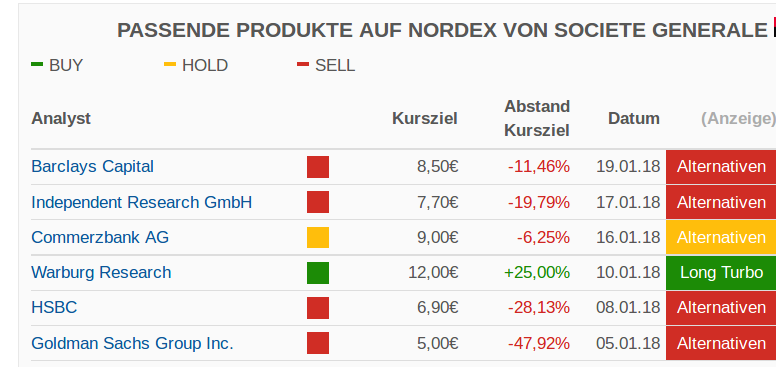Click the red rating square for Goldman Sachs
This screenshot has height=367, width=776.
[x=318, y=343]
